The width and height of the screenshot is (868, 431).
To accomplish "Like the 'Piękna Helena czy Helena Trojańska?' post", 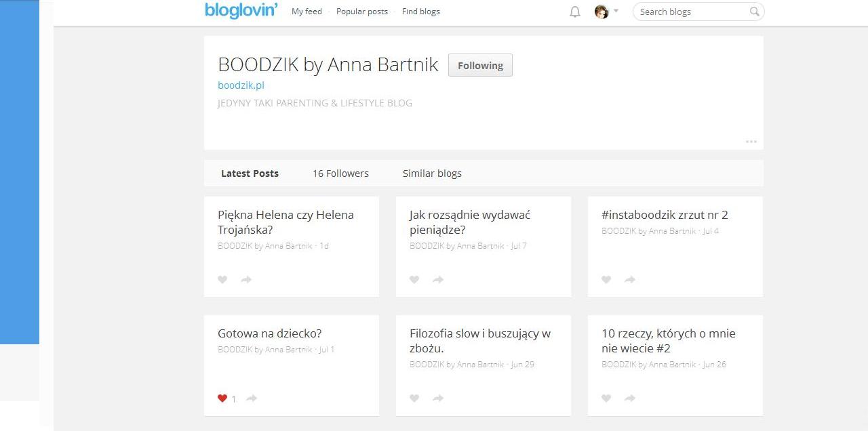I will click(222, 279).
